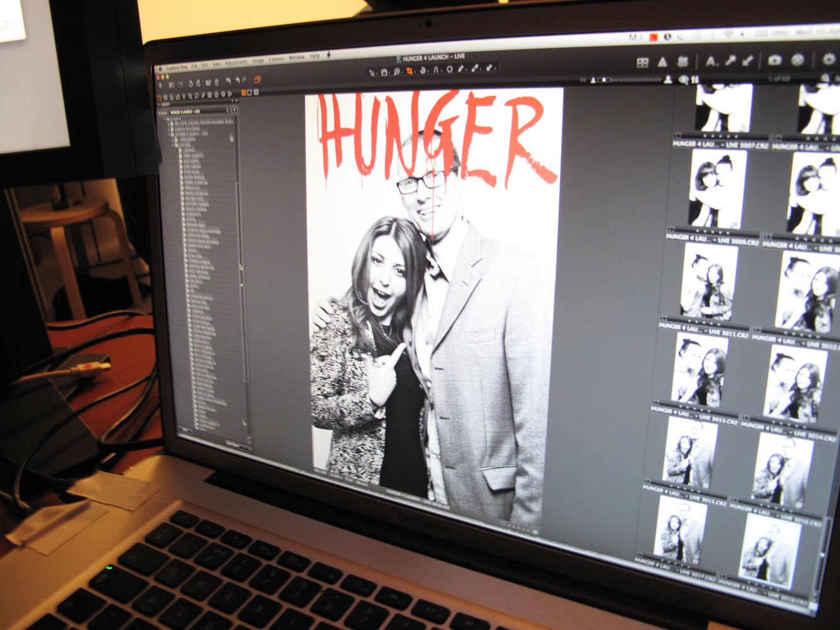Open the Window menu
The width and height of the screenshot is (840, 630).
[x=297, y=57]
